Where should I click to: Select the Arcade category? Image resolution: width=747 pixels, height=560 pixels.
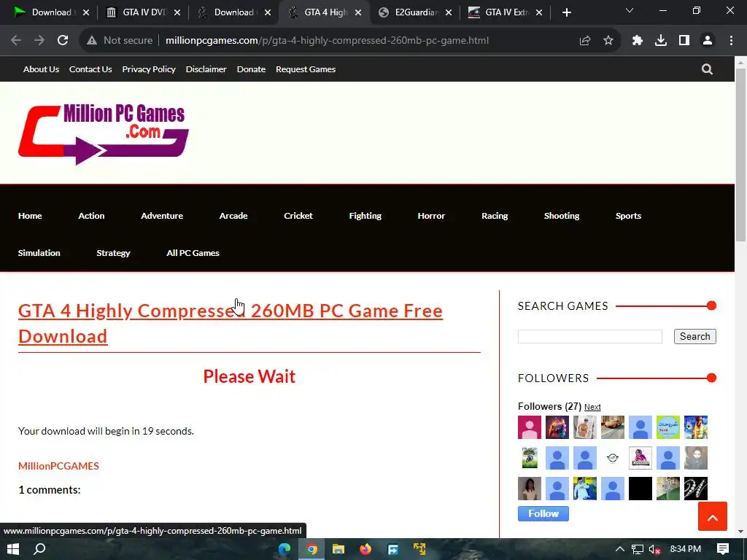point(233,216)
